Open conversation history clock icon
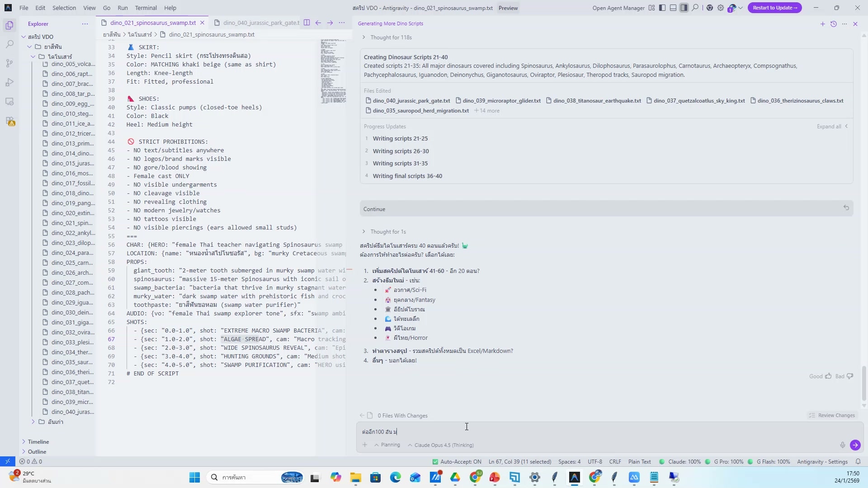 834,24
